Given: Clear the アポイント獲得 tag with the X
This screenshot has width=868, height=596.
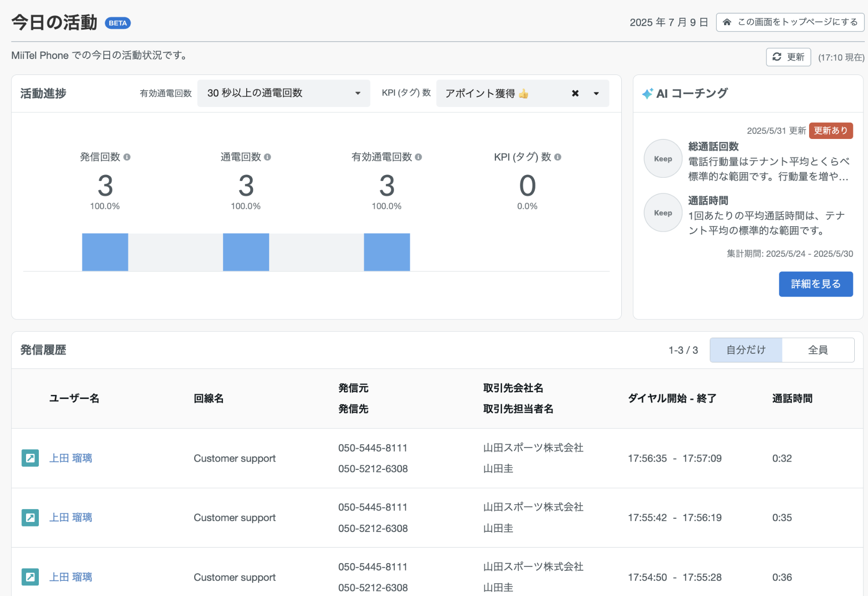Looking at the screenshot, I should (x=575, y=93).
